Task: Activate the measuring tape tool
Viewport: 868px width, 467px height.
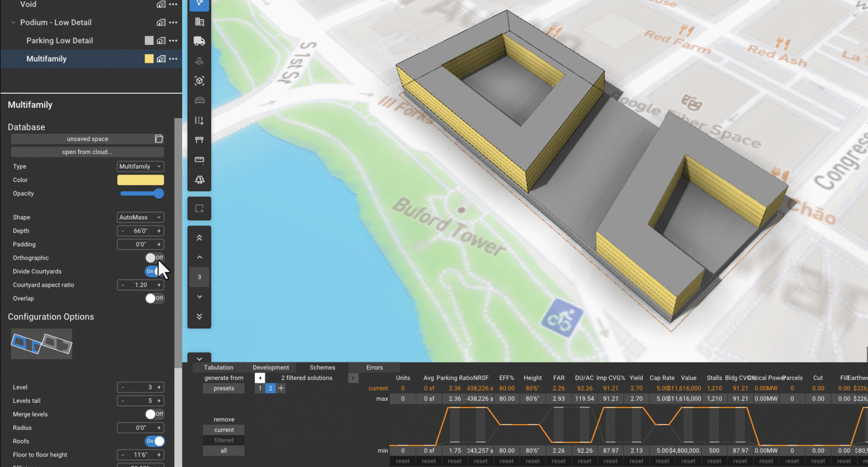Action: point(199,159)
